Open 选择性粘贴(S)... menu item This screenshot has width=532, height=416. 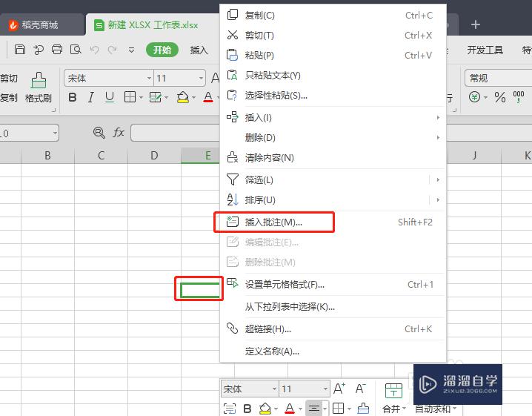click(x=333, y=96)
